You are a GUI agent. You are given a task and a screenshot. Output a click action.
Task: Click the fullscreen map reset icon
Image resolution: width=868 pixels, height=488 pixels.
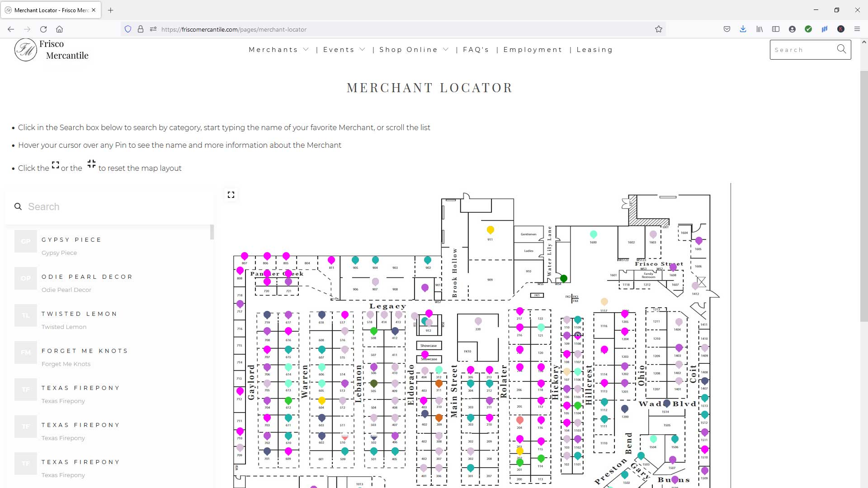(231, 195)
